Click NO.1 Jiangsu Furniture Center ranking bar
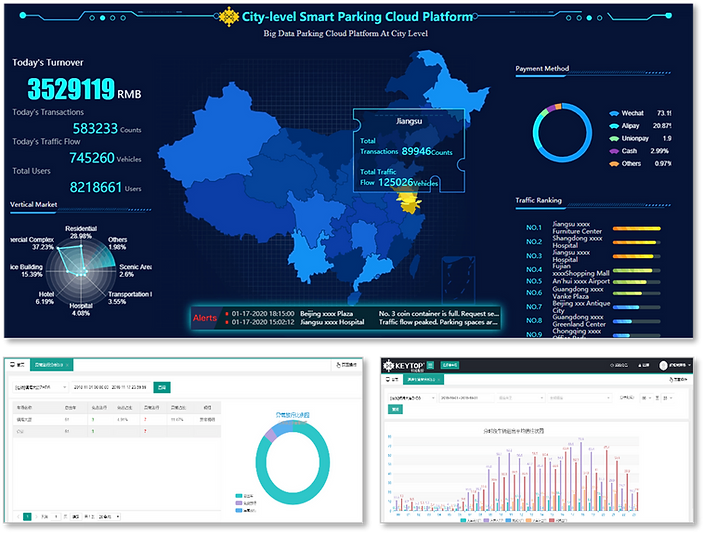The image size is (704, 533). pyautogui.click(x=636, y=229)
